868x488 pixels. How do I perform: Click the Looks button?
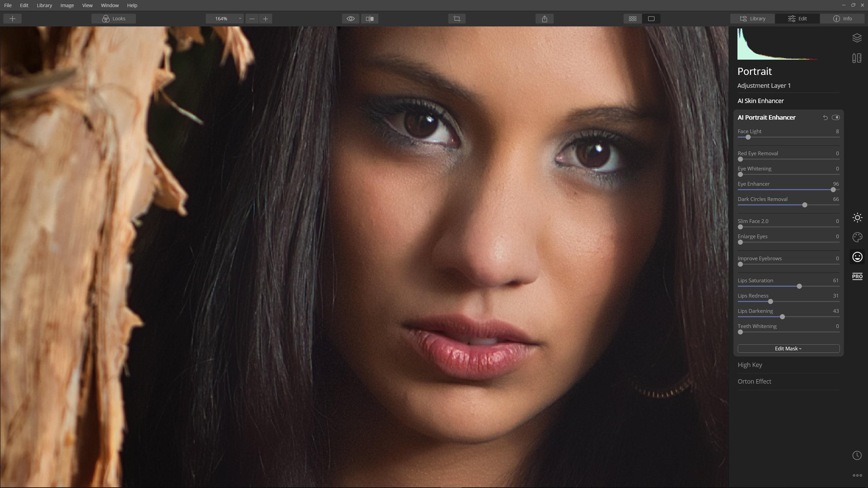(114, 19)
